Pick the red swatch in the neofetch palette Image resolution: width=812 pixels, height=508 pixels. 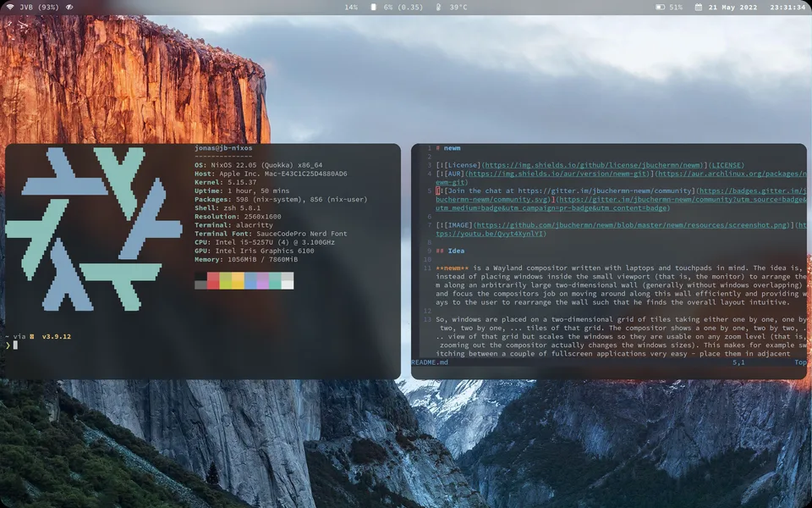click(213, 280)
